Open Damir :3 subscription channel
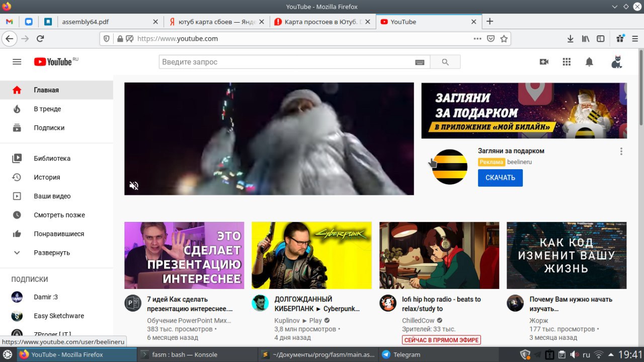Viewport: 644px width, 362px height. tap(56, 297)
